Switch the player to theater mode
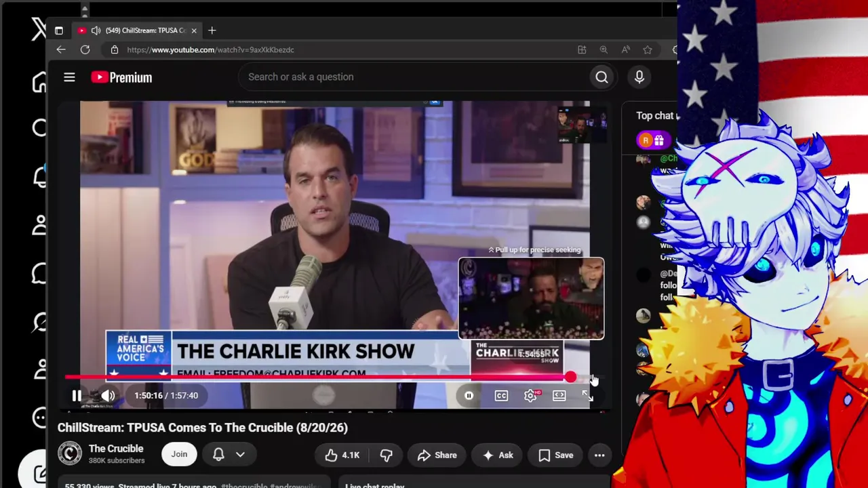 point(559,396)
